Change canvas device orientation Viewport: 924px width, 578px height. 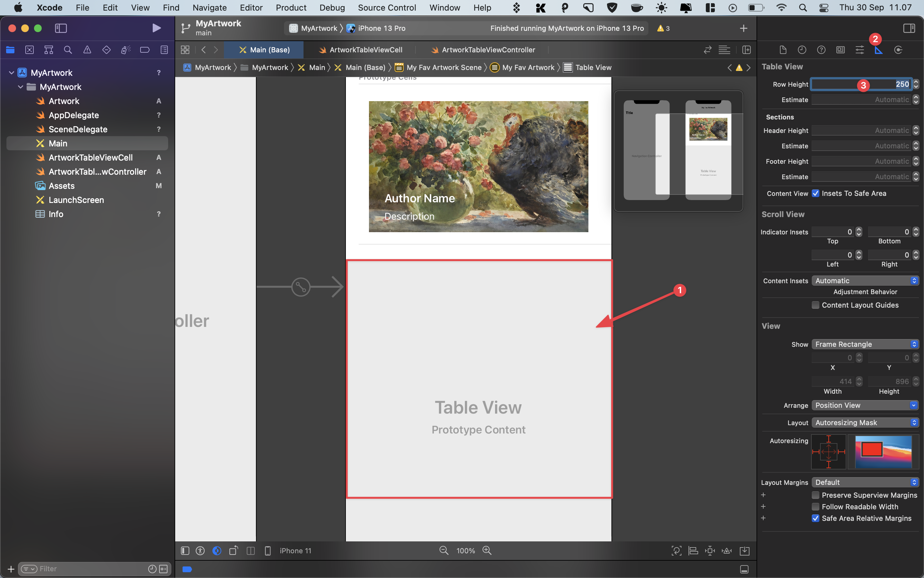pyautogui.click(x=234, y=550)
